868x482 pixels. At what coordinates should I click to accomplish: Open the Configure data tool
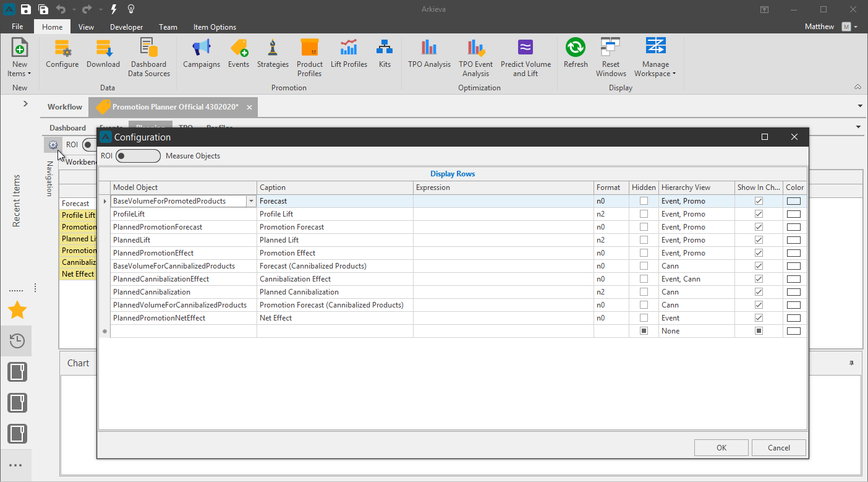62,54
